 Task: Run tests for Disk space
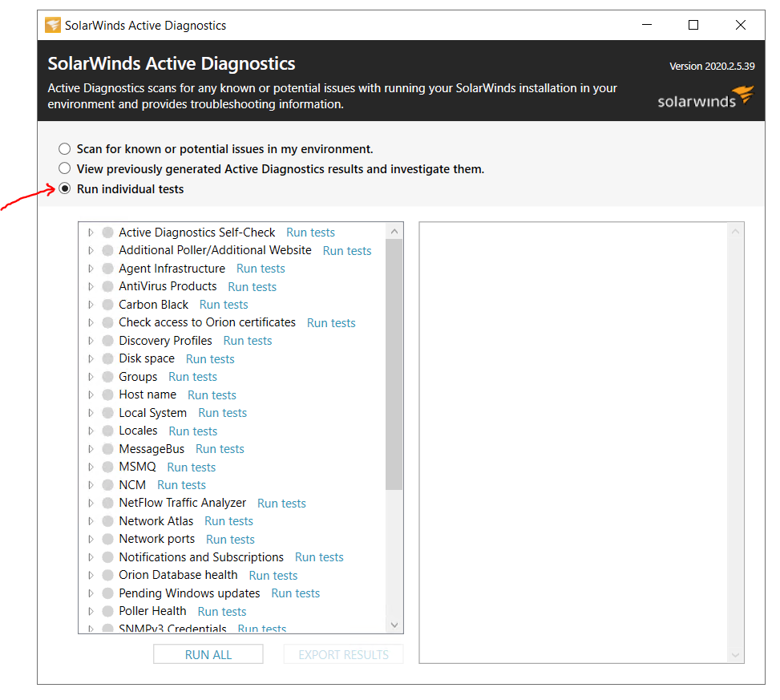pyautogui.click(x=210, y=359)
